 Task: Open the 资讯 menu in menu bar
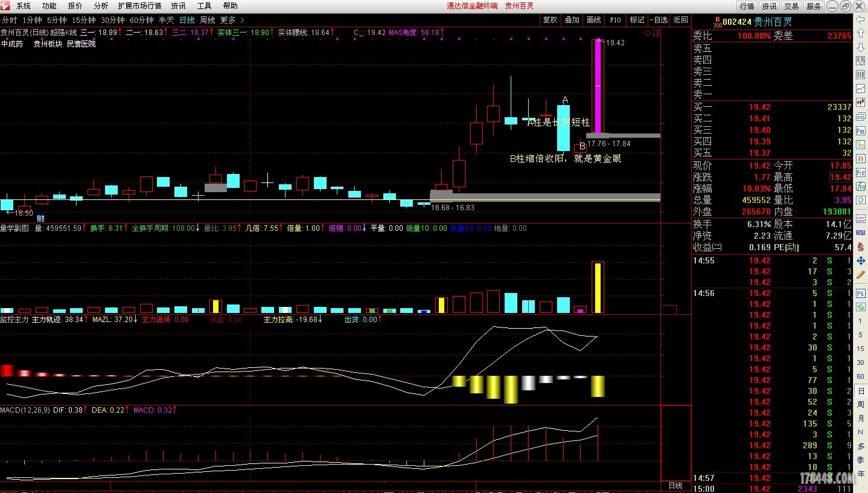click(178, 6)
